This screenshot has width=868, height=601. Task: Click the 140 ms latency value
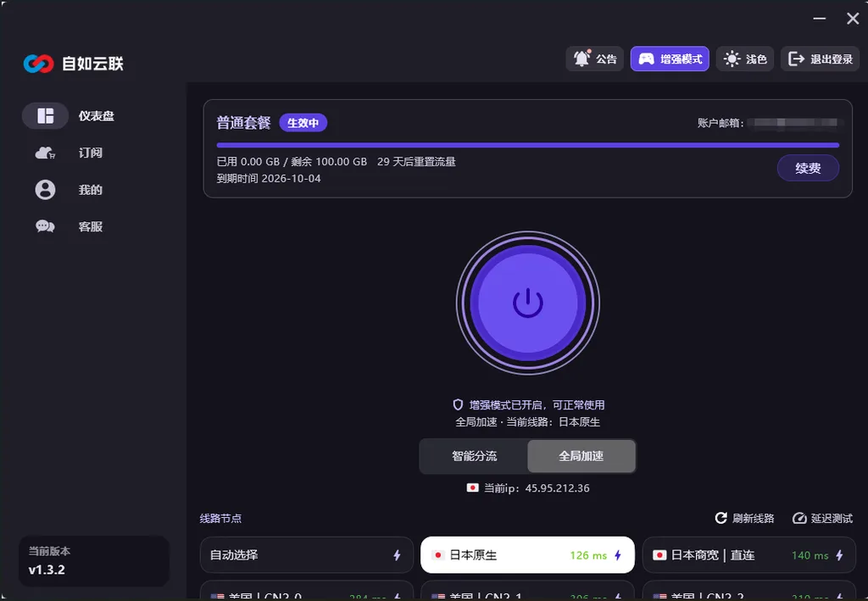(x=810, y=555)
